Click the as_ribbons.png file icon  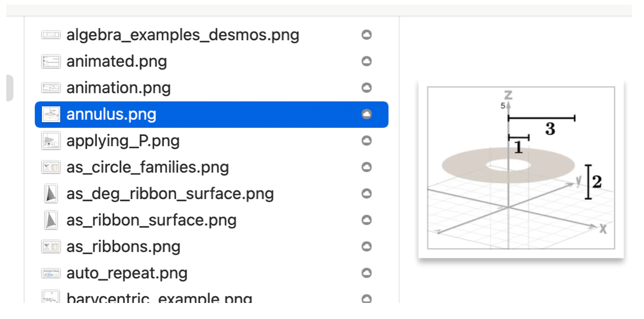click(51, 247)
